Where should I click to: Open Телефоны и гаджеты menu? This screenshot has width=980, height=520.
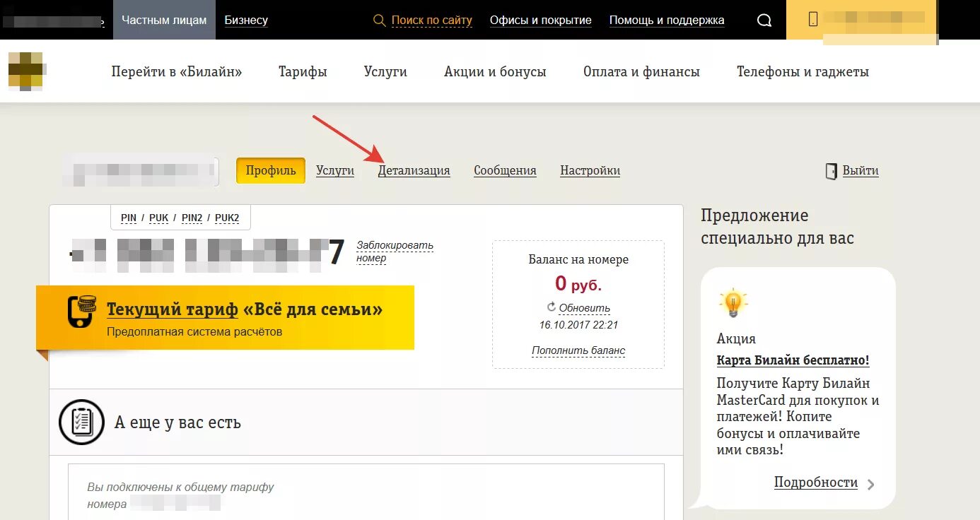pyautogui.click(x=803, y=71)
